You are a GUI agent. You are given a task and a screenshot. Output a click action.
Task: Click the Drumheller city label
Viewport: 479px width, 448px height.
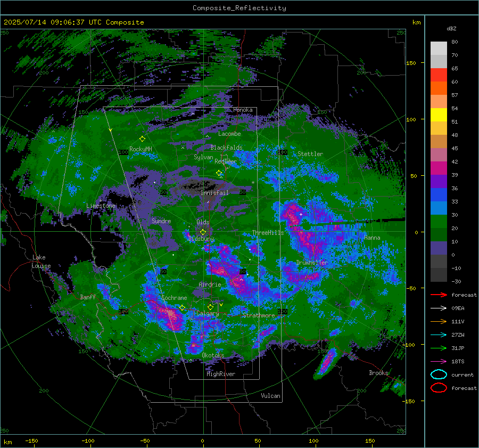click(312, 263)
